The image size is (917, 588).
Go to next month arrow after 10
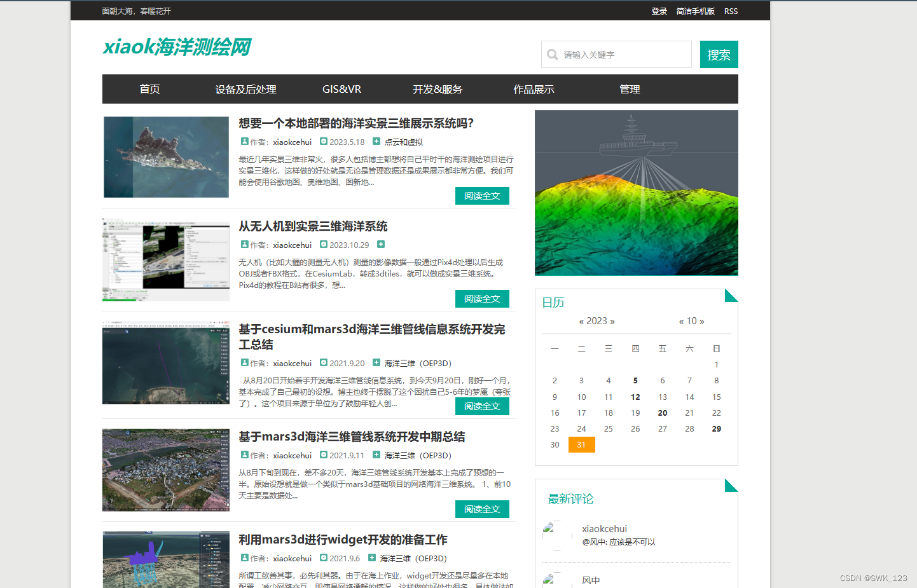(701, 322)
